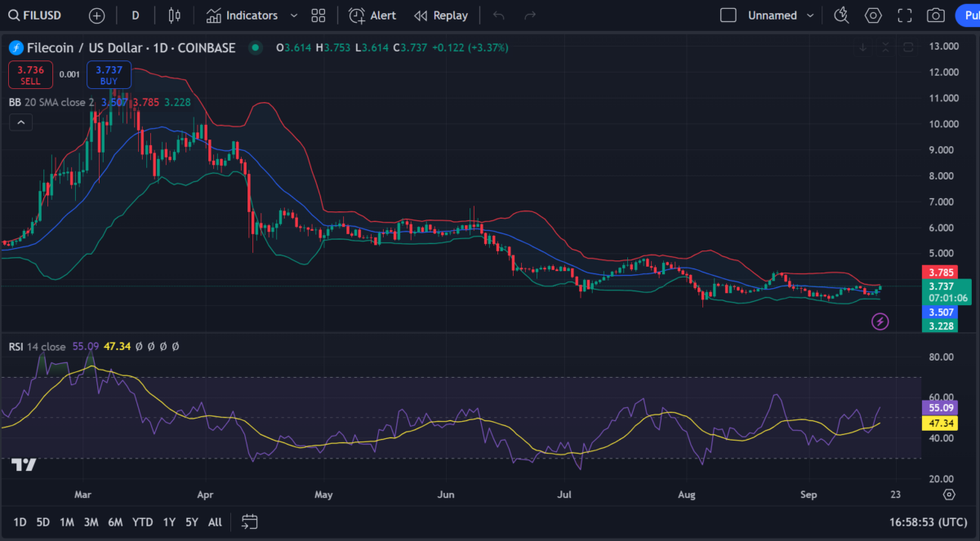This screenshot has height=541, width=980.
Task: Click the 3.736 SELL button
Action: tap(30, 74)
